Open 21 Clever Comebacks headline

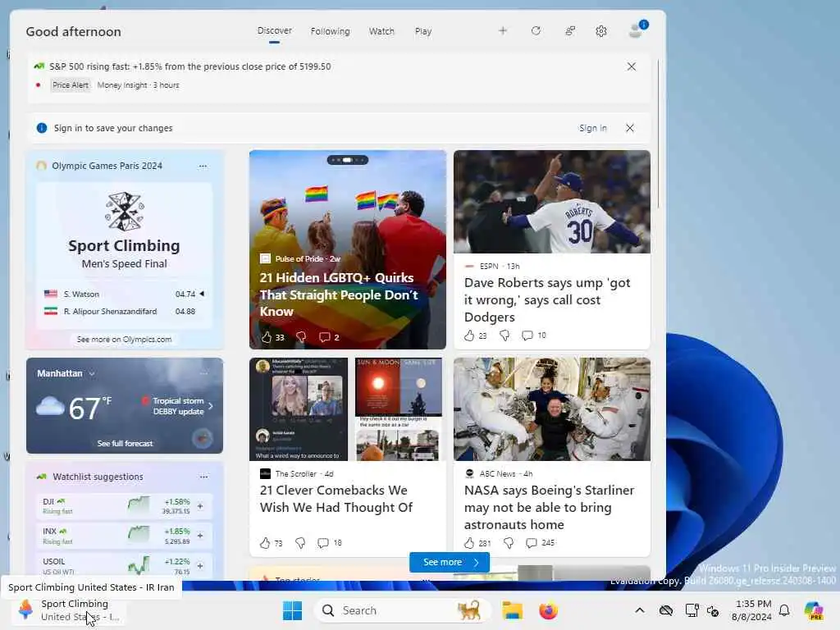pyautogui.click(x=336, y=498)
